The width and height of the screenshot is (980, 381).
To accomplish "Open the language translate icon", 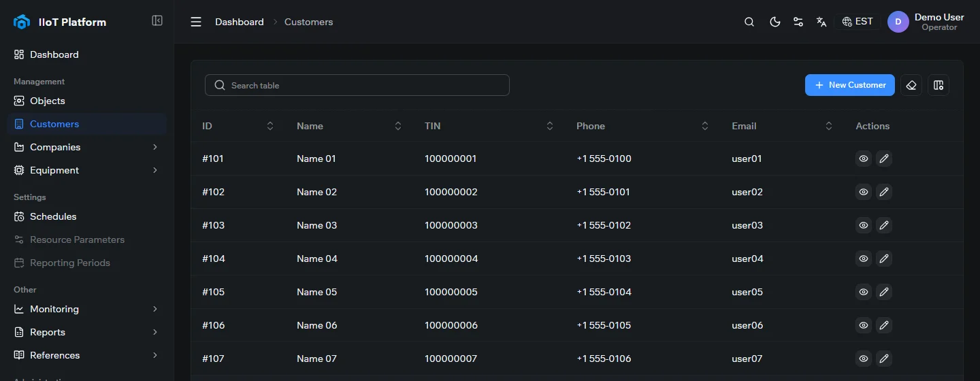I will (821, 22).
